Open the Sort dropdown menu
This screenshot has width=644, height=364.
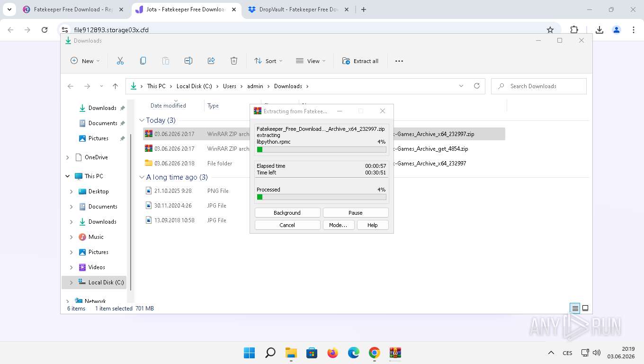pyautogui.click(x=268, y=61)
